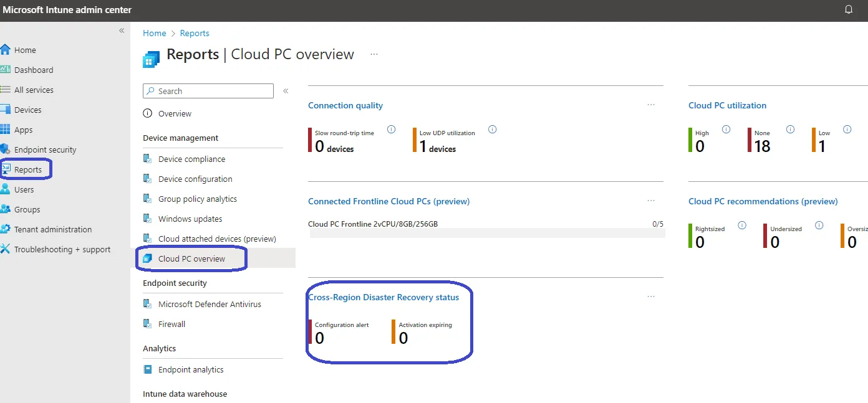The height and width of the screenshot is (403, 868).
Task: Click info icon beside Slow round-trip time
Action: [391, 130]
